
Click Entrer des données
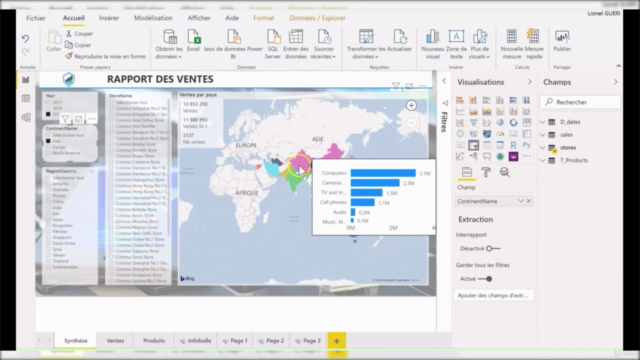click(x=296, y=44)
